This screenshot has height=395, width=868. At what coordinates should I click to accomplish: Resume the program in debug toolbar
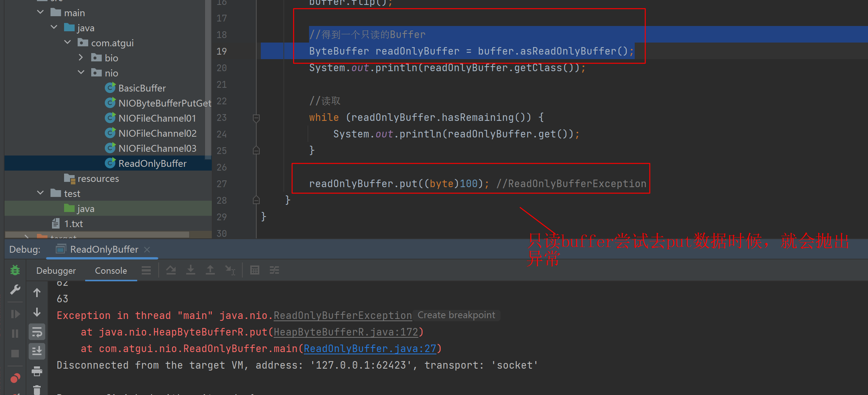pyautogui.click(x=15, y=314)
